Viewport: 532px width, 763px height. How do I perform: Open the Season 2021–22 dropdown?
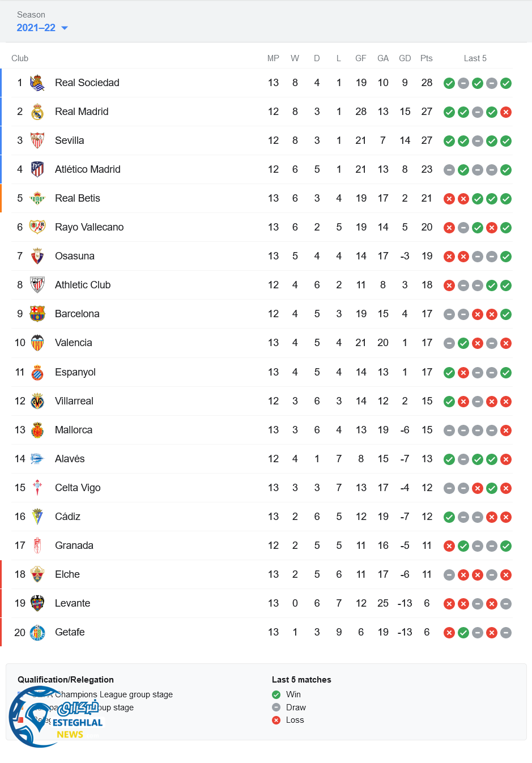42,28
